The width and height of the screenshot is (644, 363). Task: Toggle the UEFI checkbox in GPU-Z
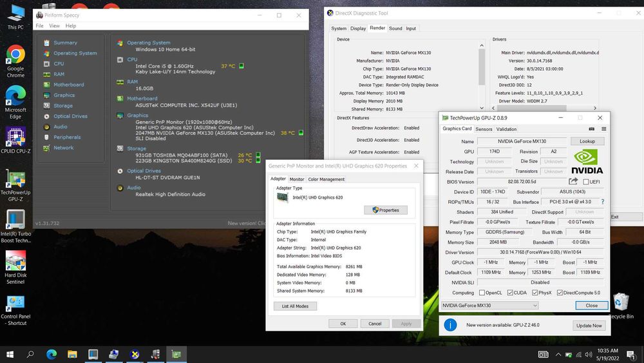(585, 182)
